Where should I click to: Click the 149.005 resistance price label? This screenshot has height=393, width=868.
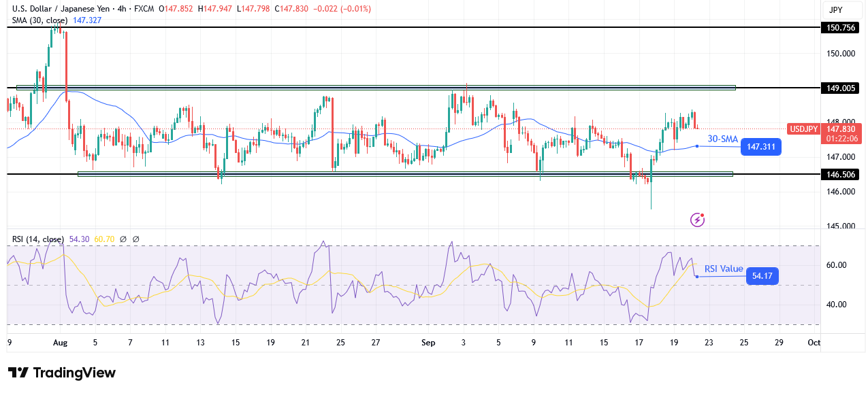(840, 88)
